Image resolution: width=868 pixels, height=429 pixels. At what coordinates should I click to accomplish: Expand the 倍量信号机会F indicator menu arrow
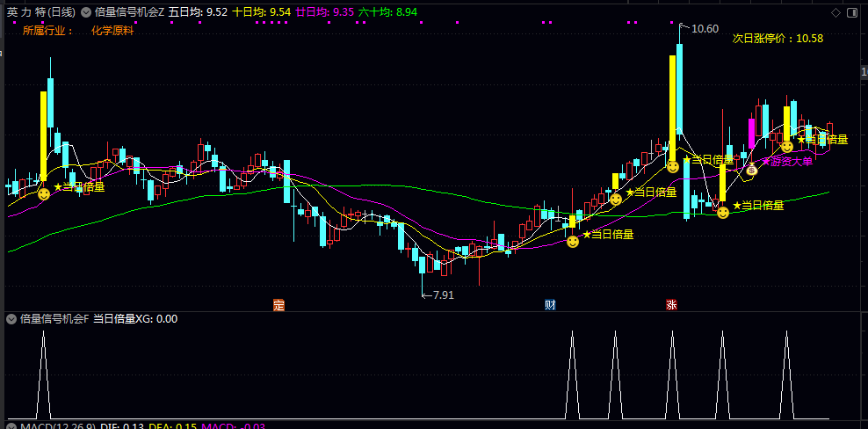click(x=11, y=319)
